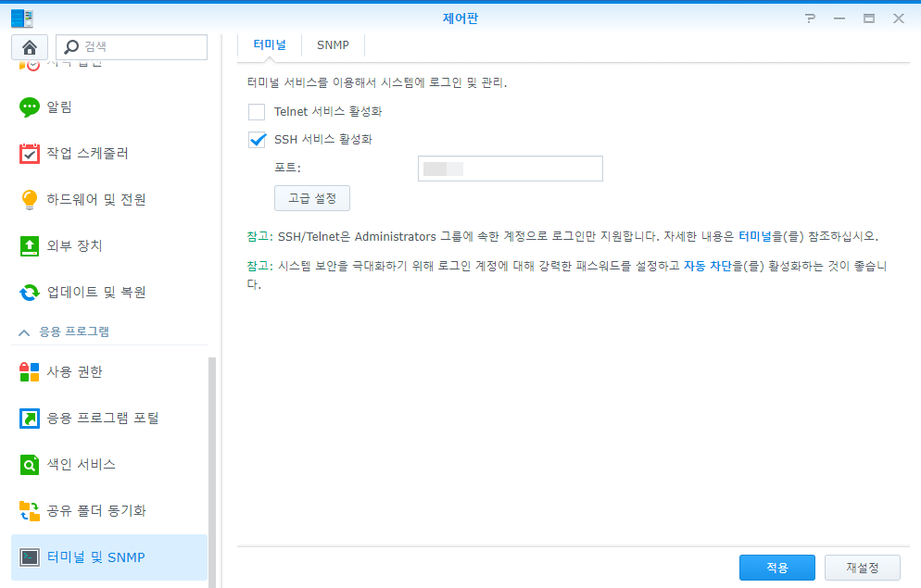The width and height of the screenshot is (921, 588).
Task: Click the search magnifier icon
Action: pos(71,46)
